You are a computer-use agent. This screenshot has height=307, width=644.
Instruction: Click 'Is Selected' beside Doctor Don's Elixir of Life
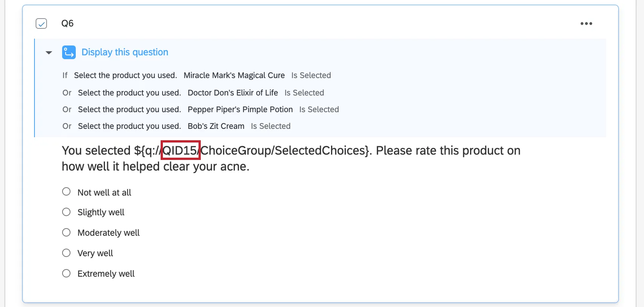coord(304,92)
